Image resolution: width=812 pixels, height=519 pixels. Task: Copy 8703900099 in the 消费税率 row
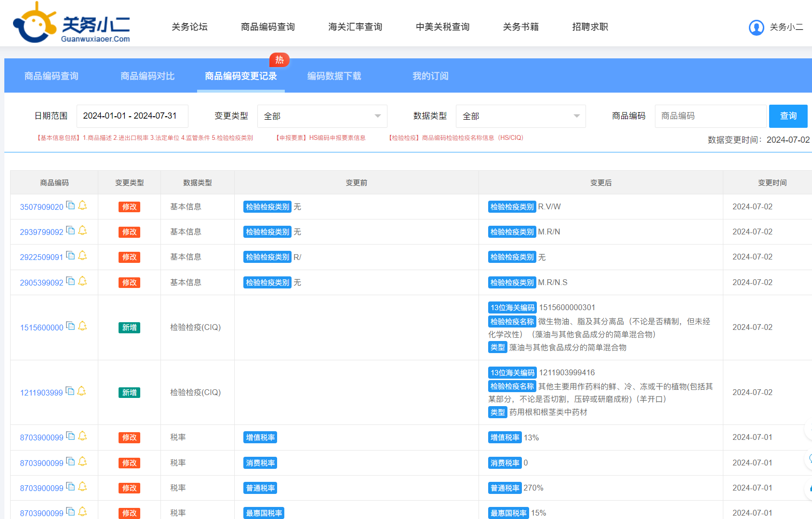click(70, 462)
